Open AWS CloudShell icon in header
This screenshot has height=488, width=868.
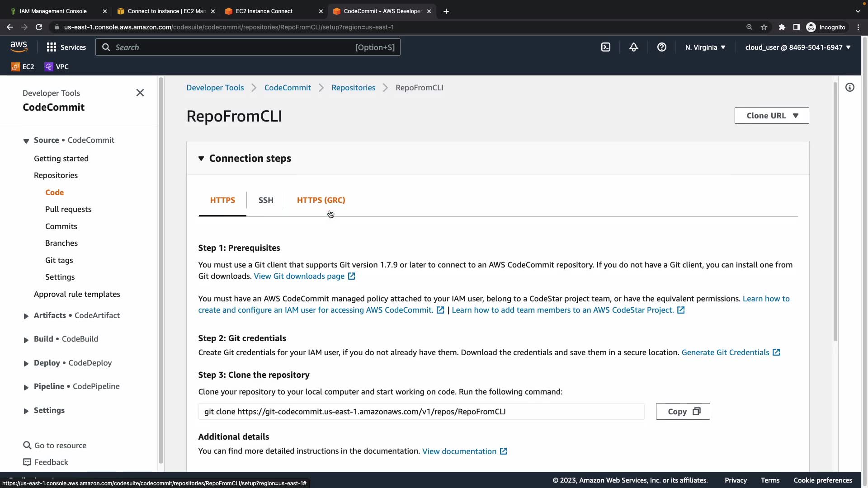[x=606, y=47]
